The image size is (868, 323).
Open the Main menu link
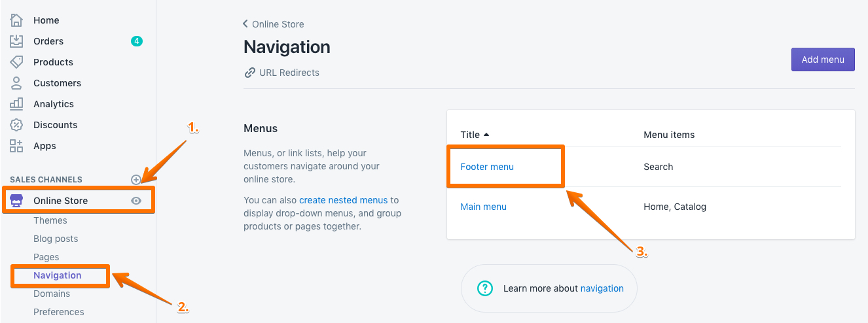coord(483,207)
